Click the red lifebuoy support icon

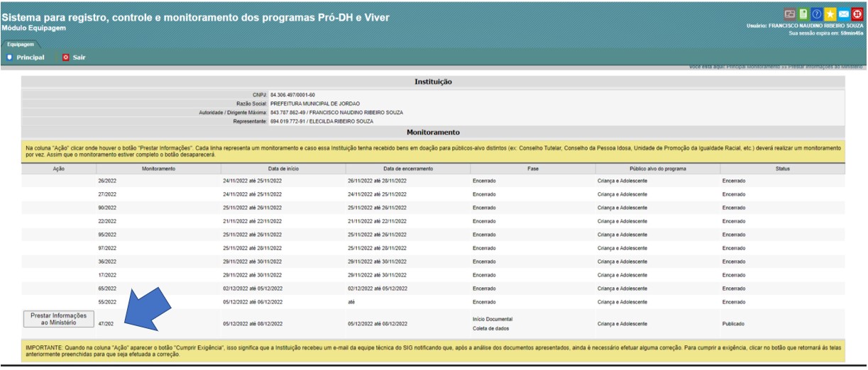click(x=857, y=13)
